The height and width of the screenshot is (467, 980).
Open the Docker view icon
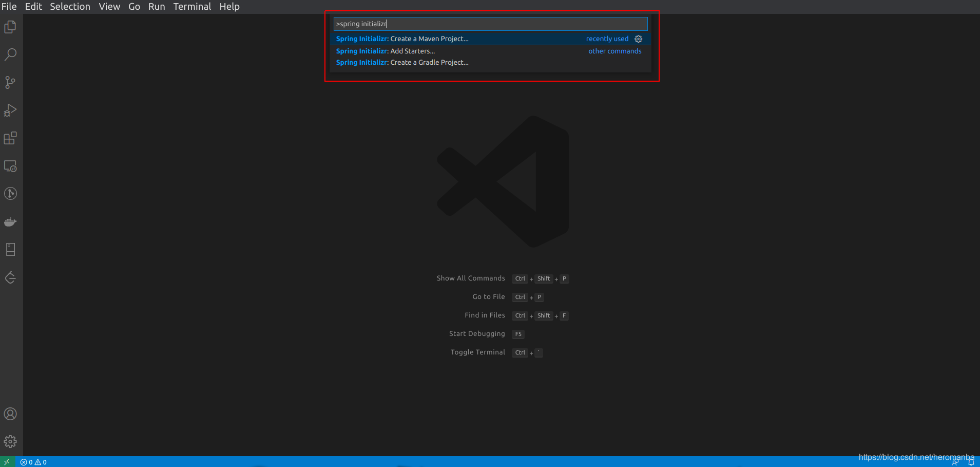click(10, 222)
